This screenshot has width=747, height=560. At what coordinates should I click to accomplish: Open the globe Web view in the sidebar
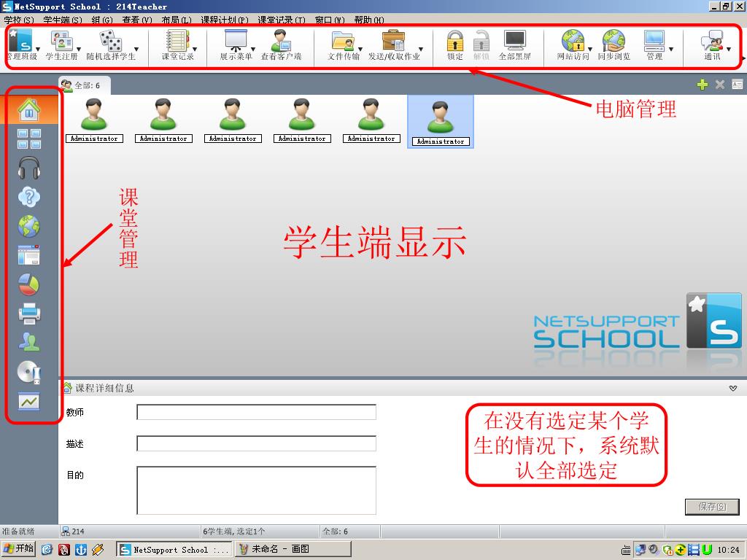(x=29, y=226)
